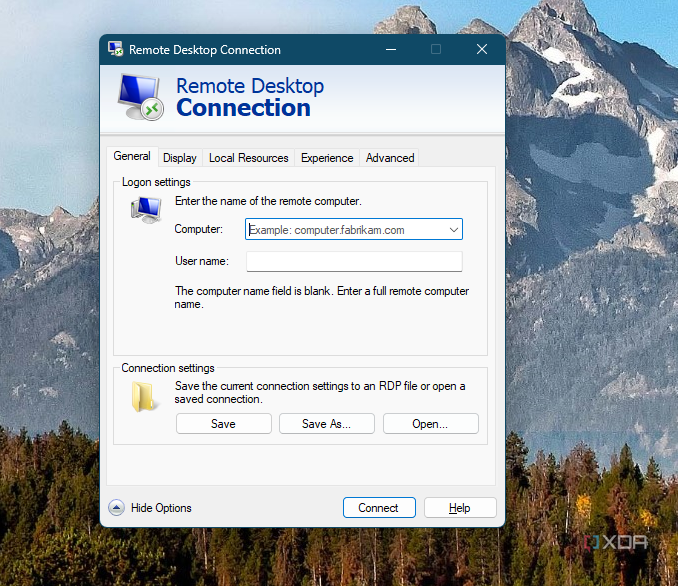The image size is (678, 586).
Task: Click the 'Enter the name of the remote computer.' text
Action: [x=268, y=201]
